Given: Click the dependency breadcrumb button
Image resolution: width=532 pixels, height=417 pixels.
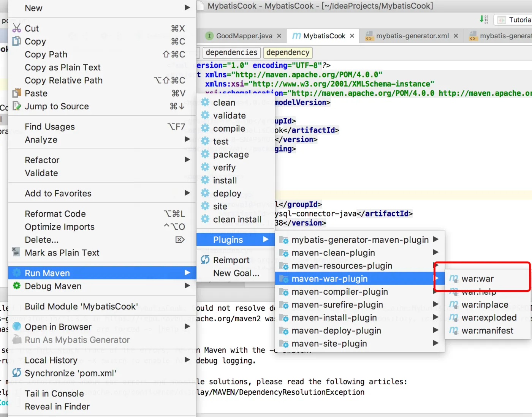Looking at the screenshot, I should pos(288,52).
